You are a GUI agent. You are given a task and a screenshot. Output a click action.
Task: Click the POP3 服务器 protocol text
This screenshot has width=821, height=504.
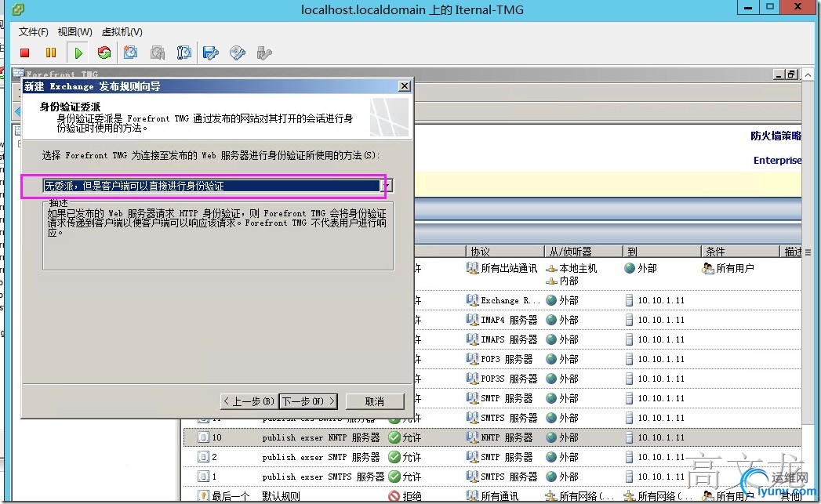tap(507, 359)
